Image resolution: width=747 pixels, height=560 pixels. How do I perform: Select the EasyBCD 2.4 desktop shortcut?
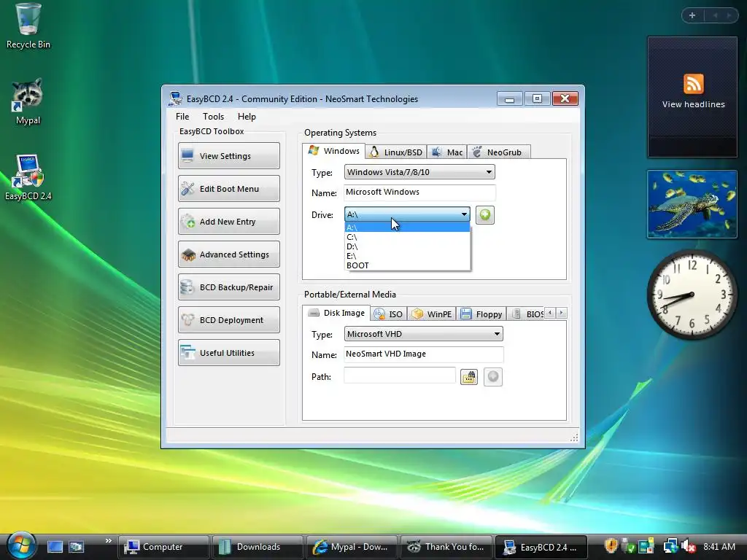[x=28, y=177]
